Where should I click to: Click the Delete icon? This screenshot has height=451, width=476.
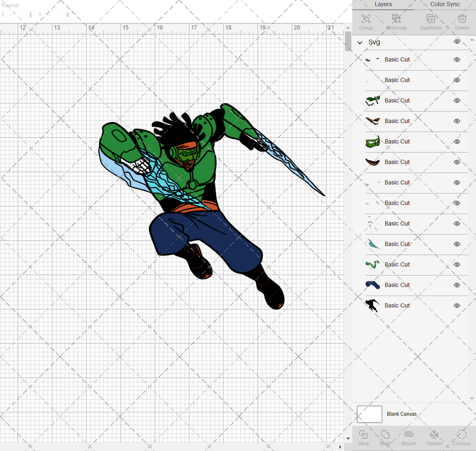coord(462,20)
